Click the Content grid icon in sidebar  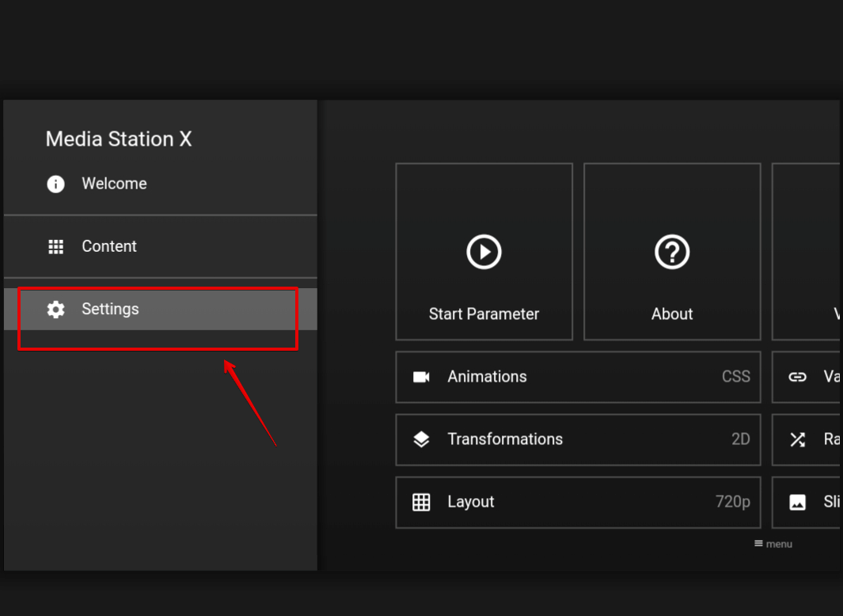tap(55, 246)
